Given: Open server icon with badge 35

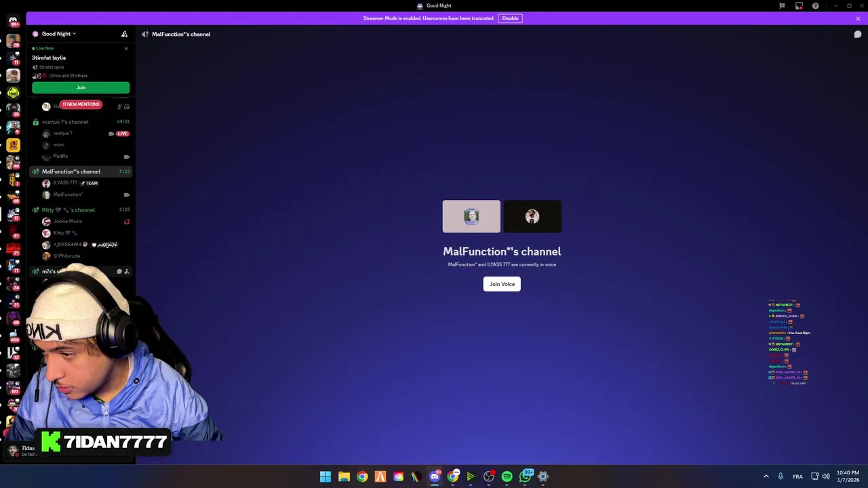Looking at the screenshot, I should (x=13, y=110).
